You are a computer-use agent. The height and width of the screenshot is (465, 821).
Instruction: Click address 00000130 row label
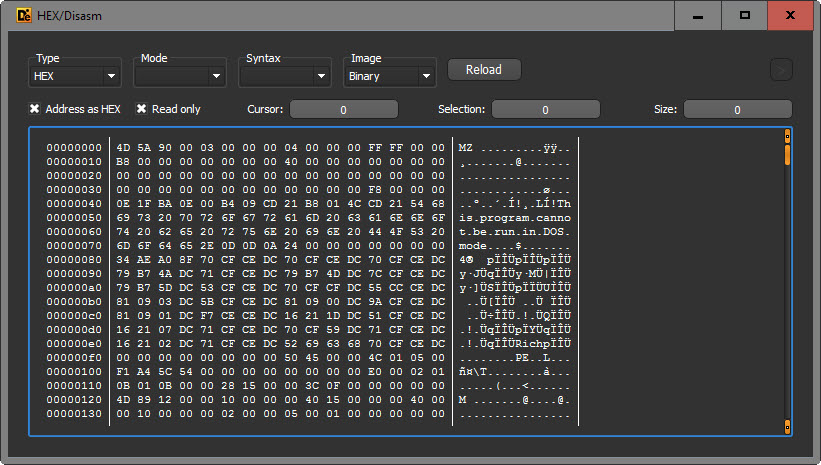[74, 414]
